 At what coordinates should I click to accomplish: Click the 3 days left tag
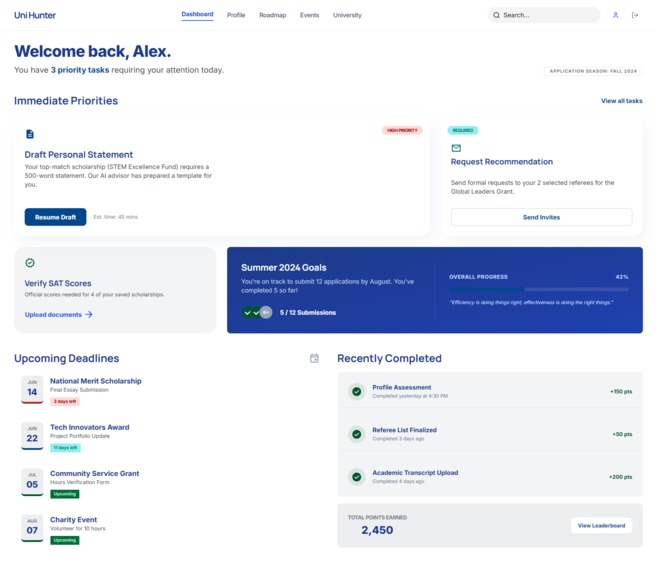65,401
